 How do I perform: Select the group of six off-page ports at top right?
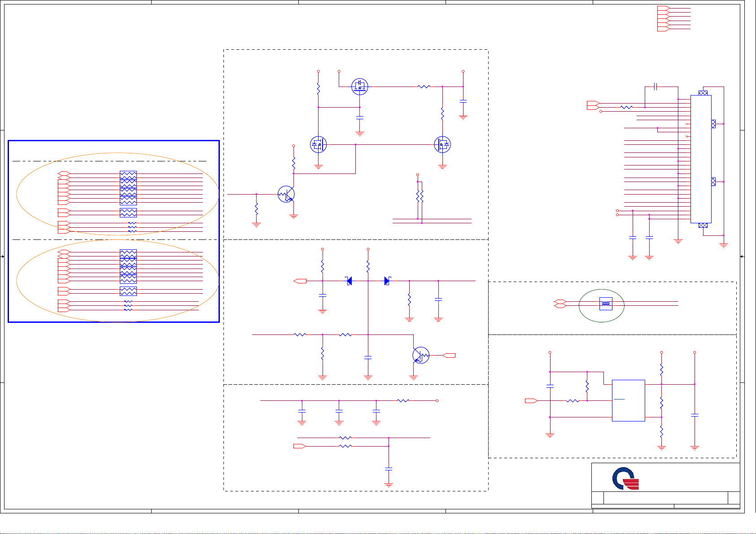664,18
